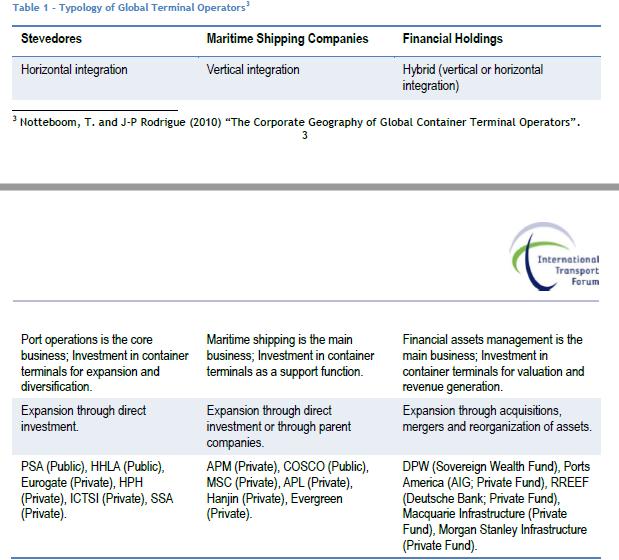Click the superscript 3 footnote marker in title

pos(248,4)
